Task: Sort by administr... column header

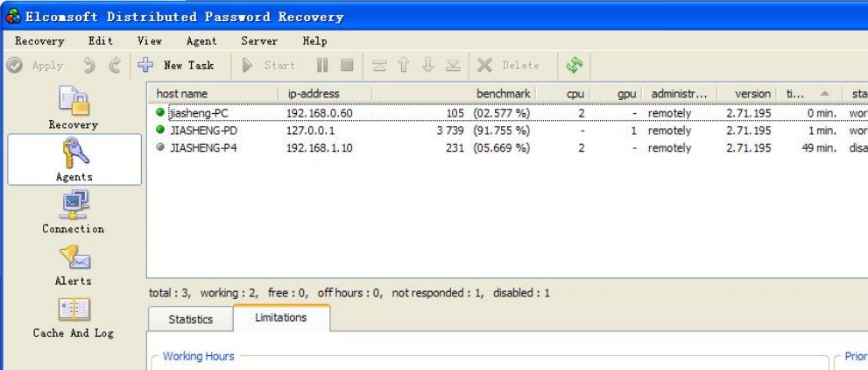Action: (679, 94)
